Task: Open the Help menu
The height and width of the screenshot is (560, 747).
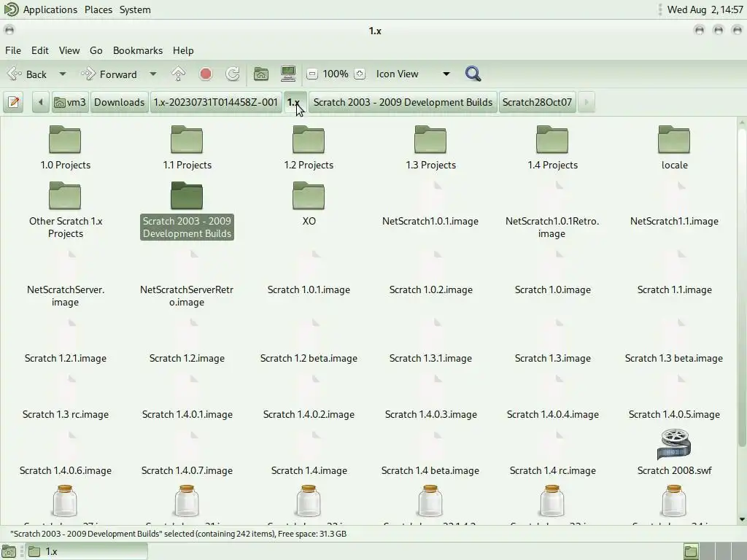Action: click(x=183, y=50)
